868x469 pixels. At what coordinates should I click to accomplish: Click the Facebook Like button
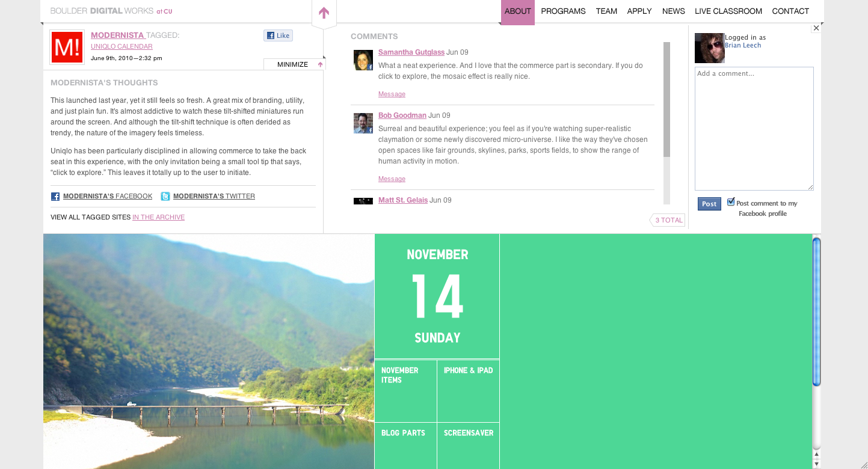tap(278, 35)
